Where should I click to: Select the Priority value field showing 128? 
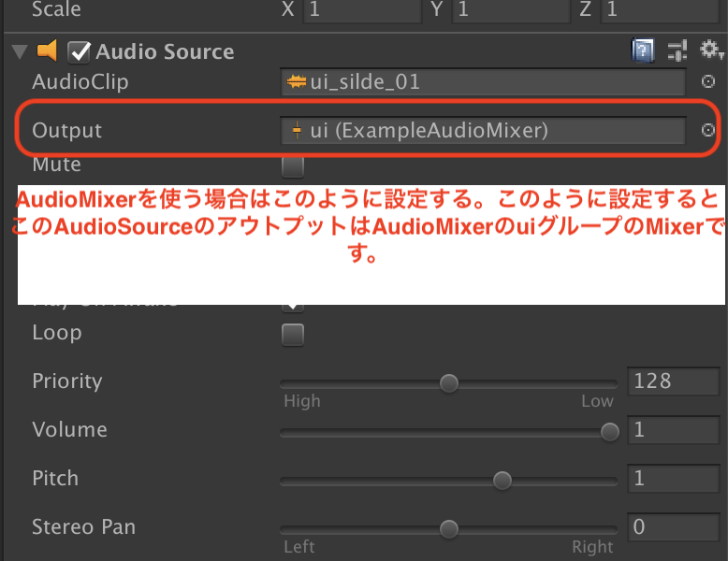[673, 381]
